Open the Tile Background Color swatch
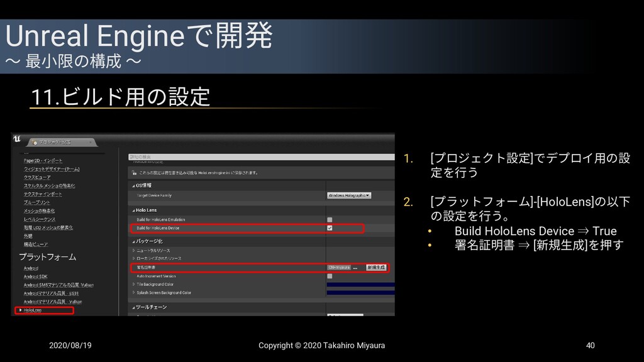 coord(360,285)
